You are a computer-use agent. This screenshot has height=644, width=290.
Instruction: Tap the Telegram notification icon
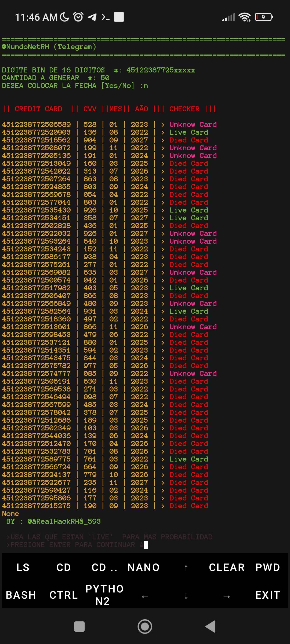click(x=92, y=17)
